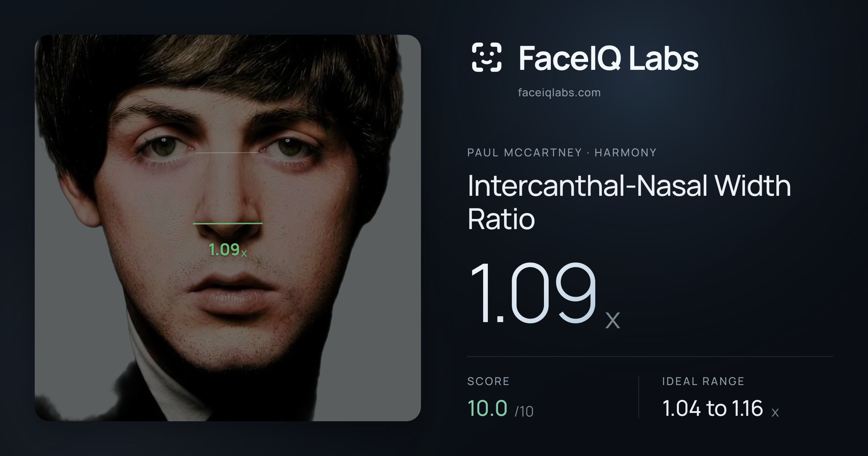Click the white intercanthal measurement line
The height and width of the screenshot is (456, 868).
[x=227, y=153]
